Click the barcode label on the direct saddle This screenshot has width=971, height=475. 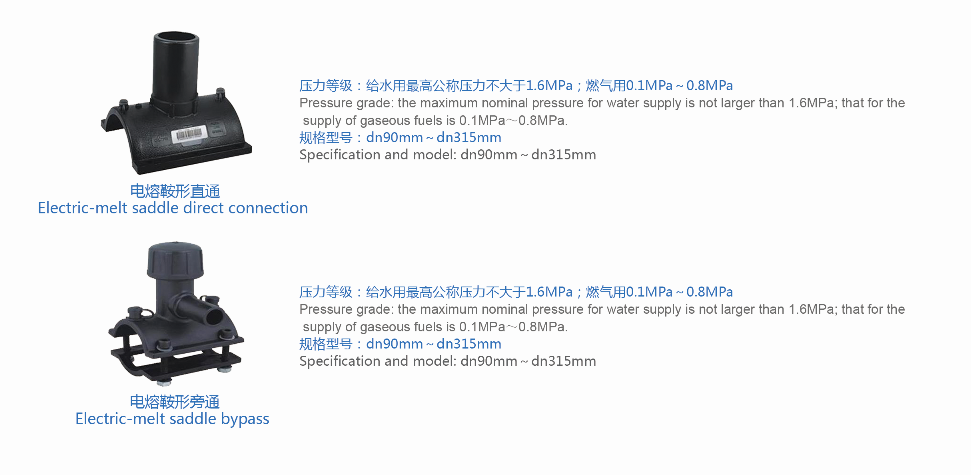188,134
